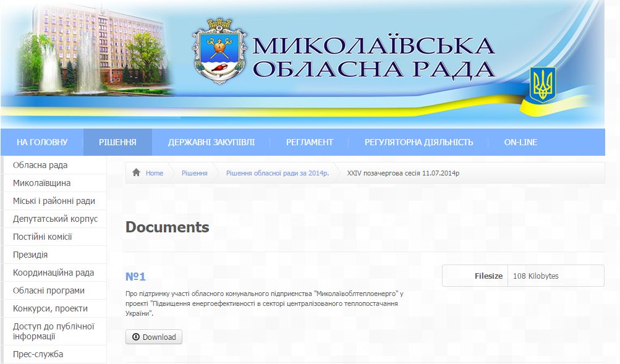The image size is (620, 364).
Task: Click the ON-LINE menu item
Action: pos(520,142)
